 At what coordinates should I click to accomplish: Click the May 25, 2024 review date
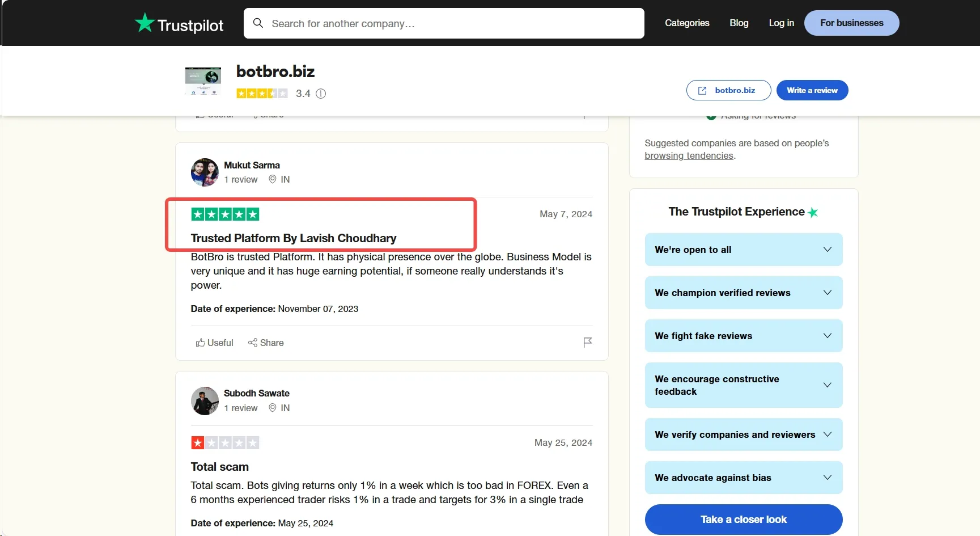click(x=563, y=442)
